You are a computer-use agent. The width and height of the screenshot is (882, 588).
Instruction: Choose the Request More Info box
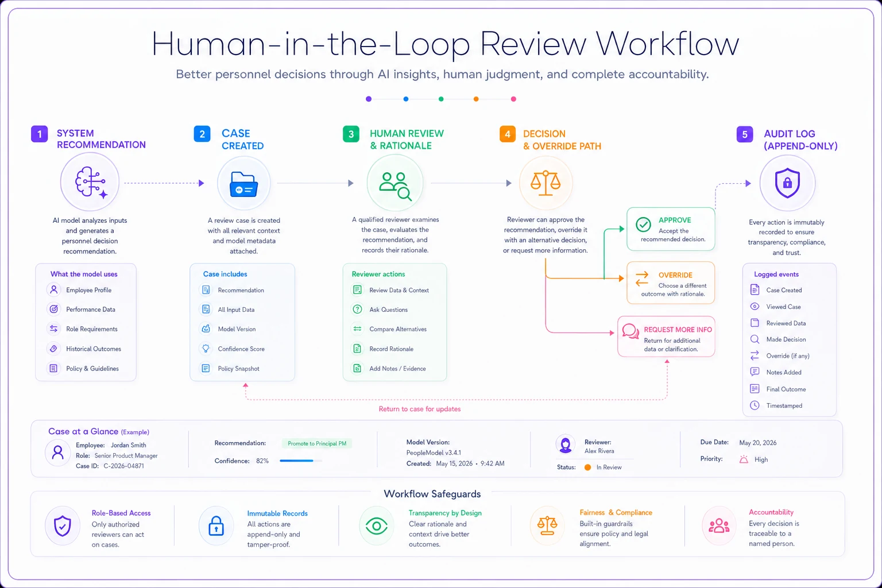[x=666, y=336]
